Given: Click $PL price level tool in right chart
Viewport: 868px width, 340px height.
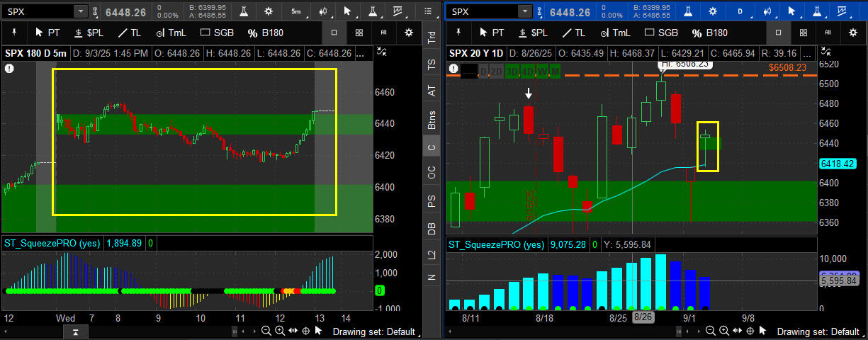Looking at the screenshot, I should 533,33.
